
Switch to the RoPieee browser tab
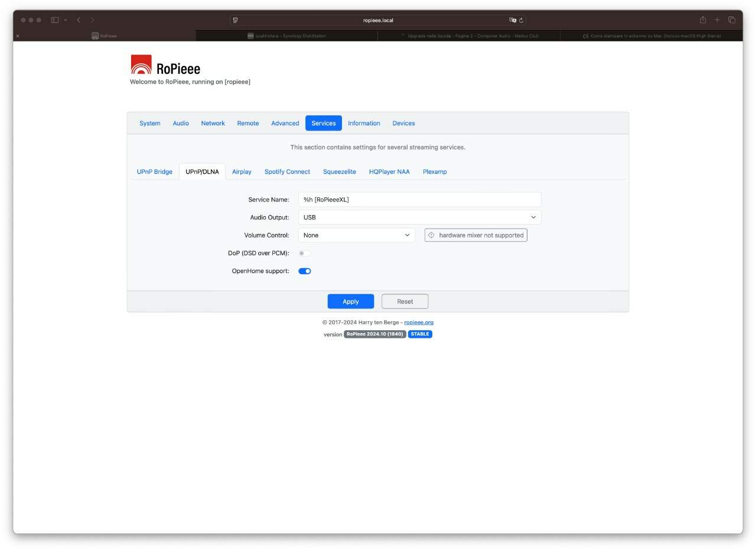click(105, 36)
